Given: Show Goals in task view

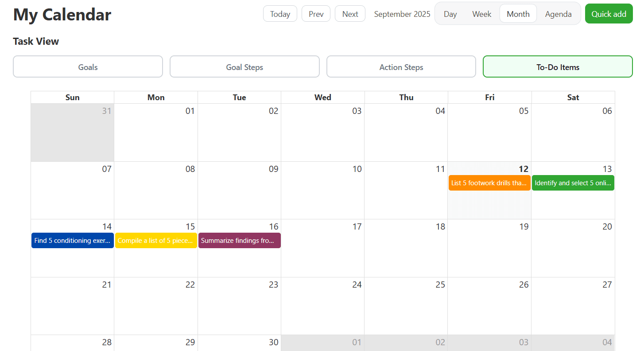Looking at the screenshot, I should (88, 67).
